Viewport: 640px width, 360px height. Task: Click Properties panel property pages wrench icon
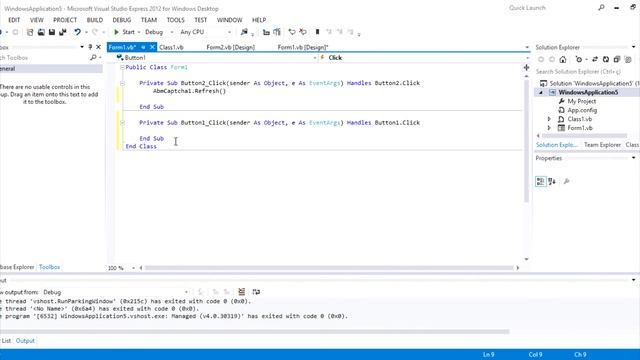click(x=567, y=181)
